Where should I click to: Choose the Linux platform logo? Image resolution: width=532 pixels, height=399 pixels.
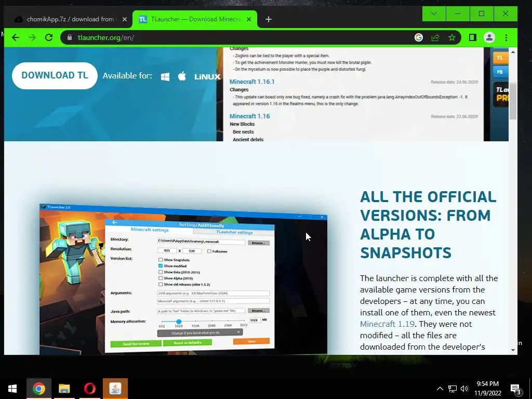[207, 77]
